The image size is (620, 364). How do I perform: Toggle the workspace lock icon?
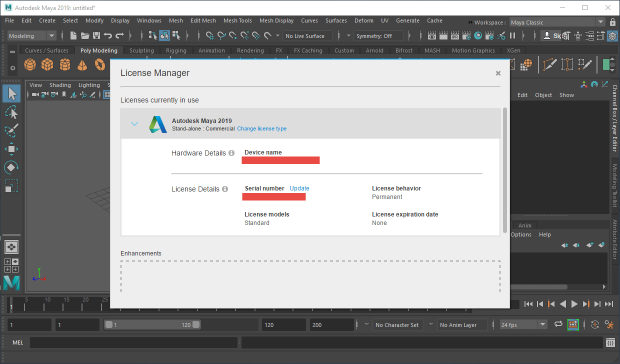pos(613,22)
